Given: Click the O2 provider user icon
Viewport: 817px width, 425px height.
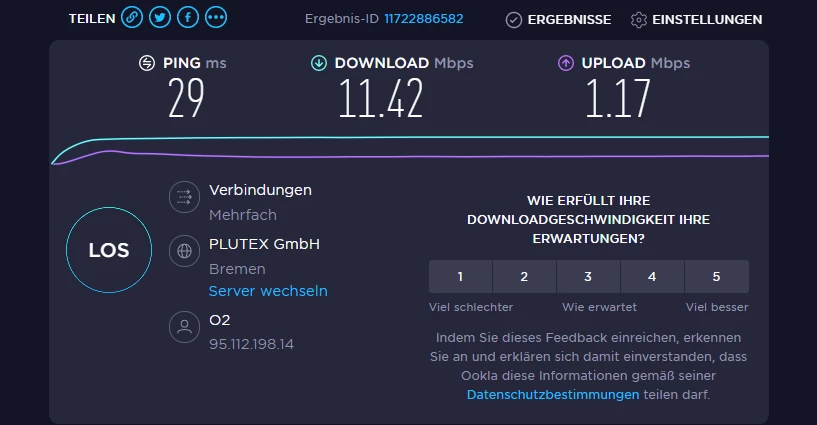Looking at the screenshot, I should click(184, 327).
